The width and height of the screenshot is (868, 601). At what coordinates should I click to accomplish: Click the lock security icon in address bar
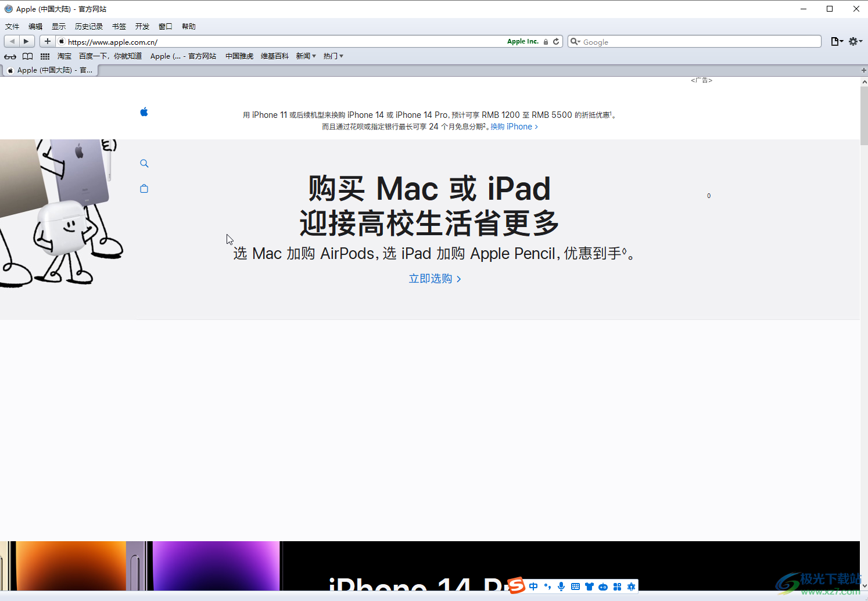[546, 42]
